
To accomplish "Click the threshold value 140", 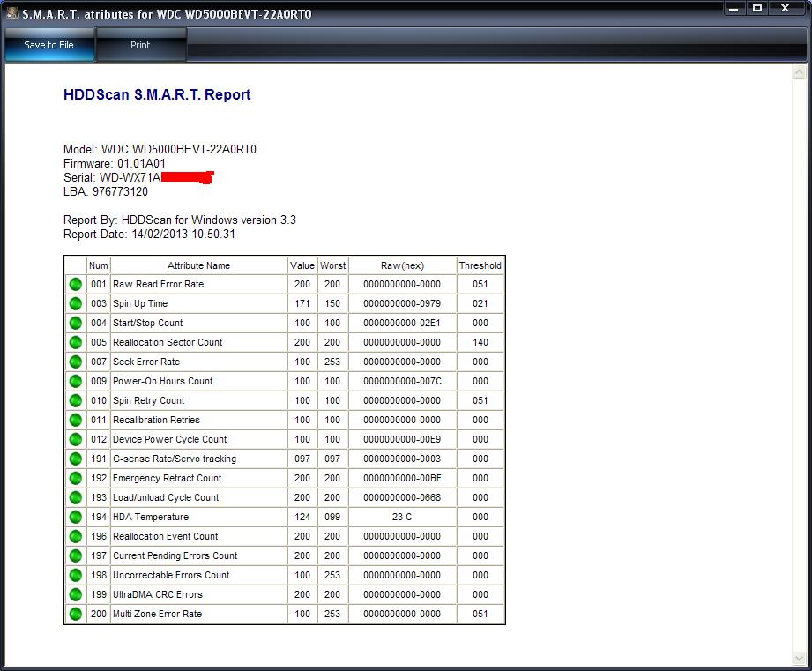I will click(x=480, y=342).
